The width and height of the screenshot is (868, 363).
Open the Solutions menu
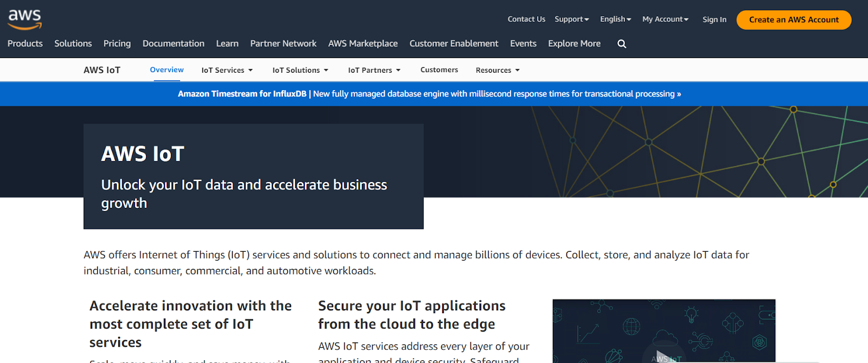tap(73, 43)
